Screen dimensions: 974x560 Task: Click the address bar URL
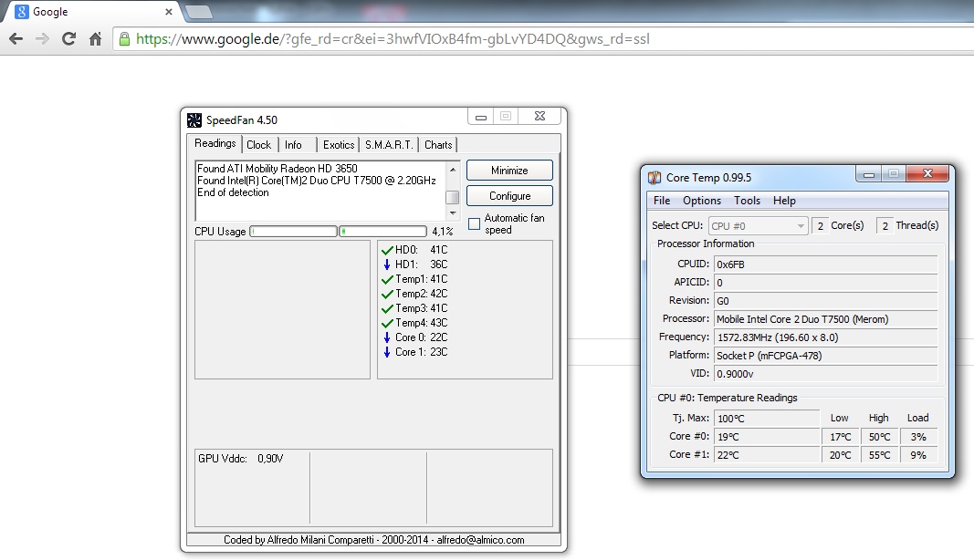pos(393,39)
